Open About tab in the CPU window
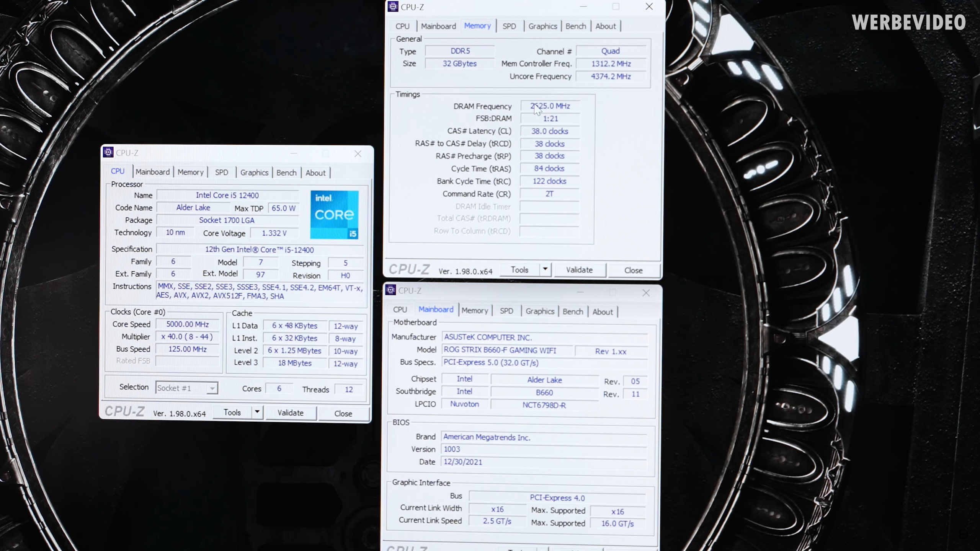This screenshot has width=980, height=551. 315,173
